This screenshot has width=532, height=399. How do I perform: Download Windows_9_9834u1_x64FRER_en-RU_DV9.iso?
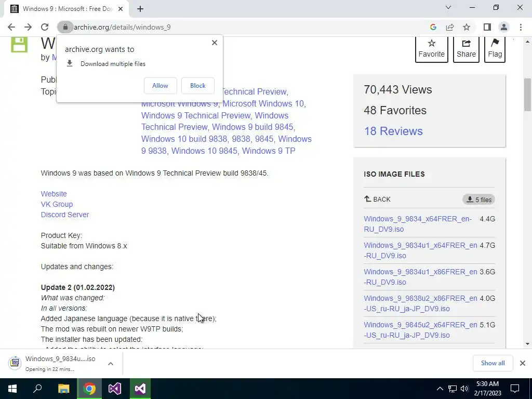[420, 250]
